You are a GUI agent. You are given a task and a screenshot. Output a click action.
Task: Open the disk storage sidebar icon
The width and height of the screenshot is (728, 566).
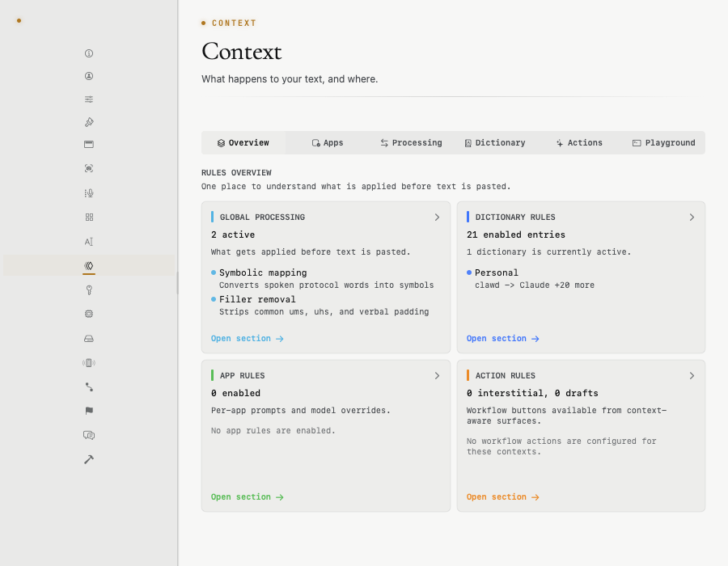[89, 339]
